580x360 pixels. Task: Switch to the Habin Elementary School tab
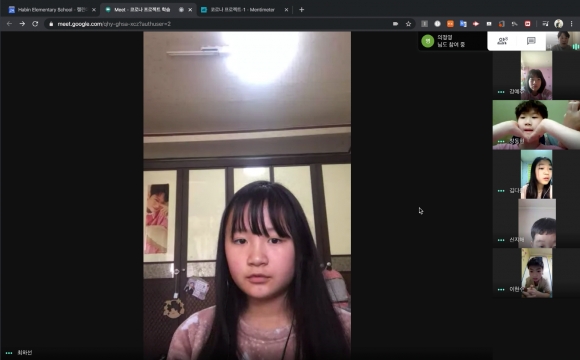click(x=52, y=10)
